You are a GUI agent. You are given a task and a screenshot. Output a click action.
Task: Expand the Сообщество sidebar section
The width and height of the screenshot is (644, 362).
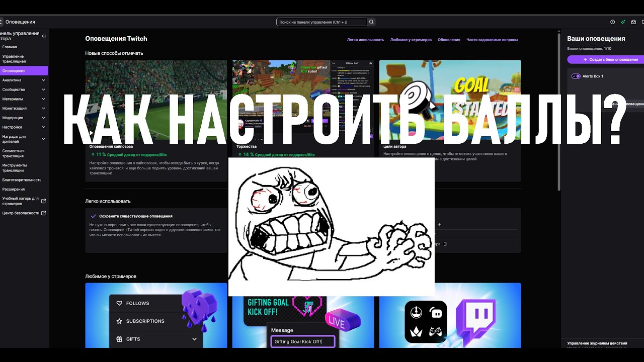pyautogui.click(x=43, y=89)
